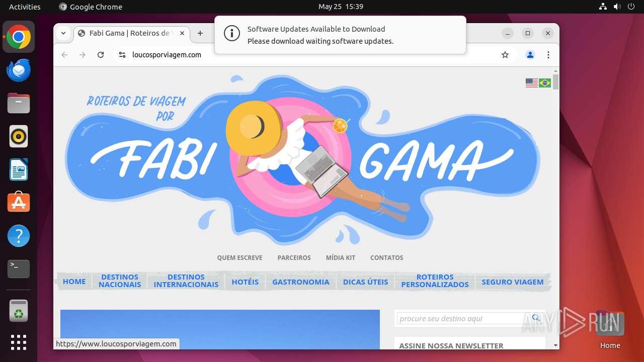This screenshot has width=644, height=362.
Task: Click the Software Updates notification
Action: click(340, 35)
